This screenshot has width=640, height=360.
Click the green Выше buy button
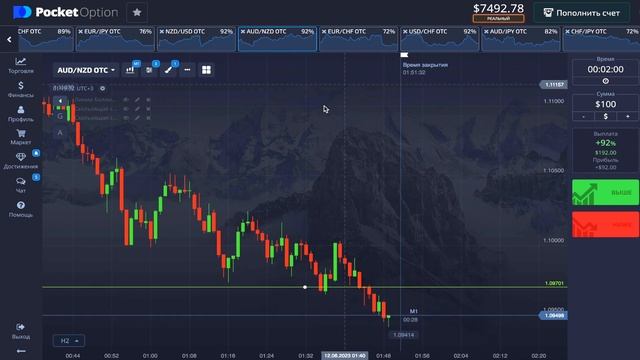[605, 192]
